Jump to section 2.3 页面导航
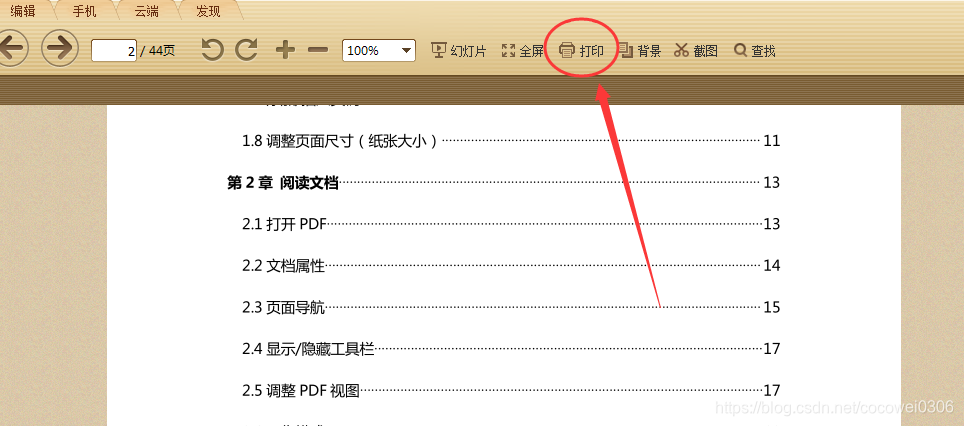This screenshot has height=426, width=964. [511, 307]
